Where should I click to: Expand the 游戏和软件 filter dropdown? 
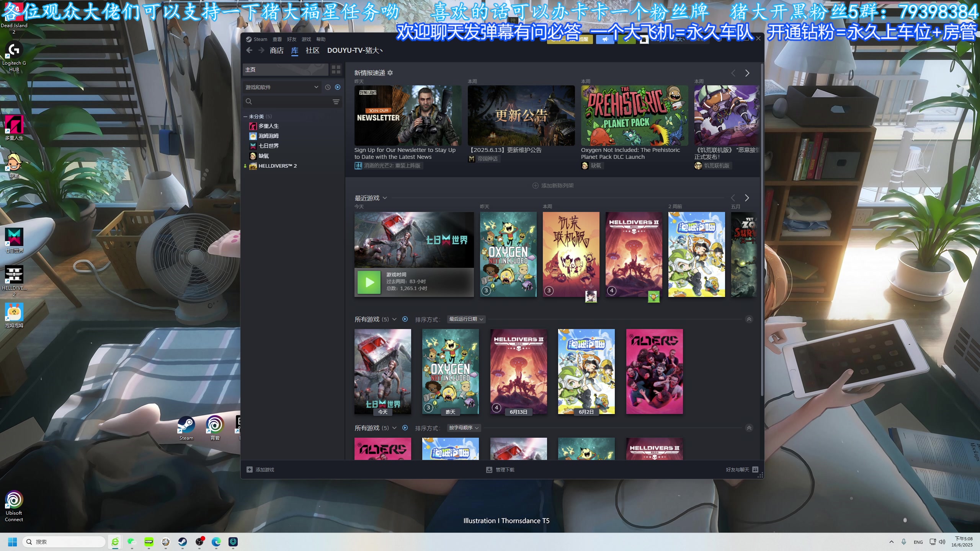(x=282, y=87)
